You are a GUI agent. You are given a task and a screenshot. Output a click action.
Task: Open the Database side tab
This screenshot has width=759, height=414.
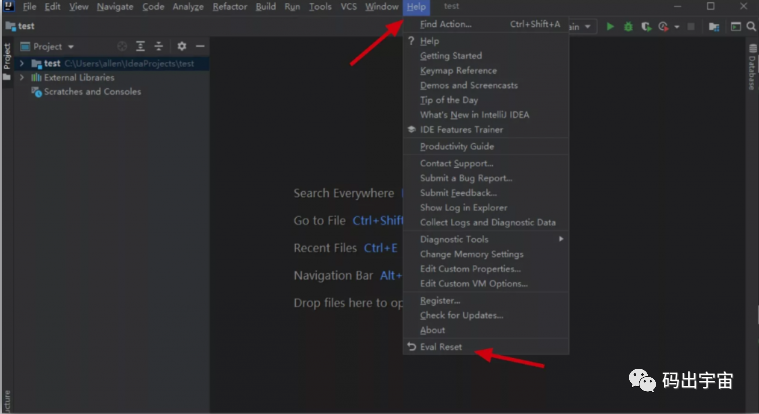(x=752, y=67)
